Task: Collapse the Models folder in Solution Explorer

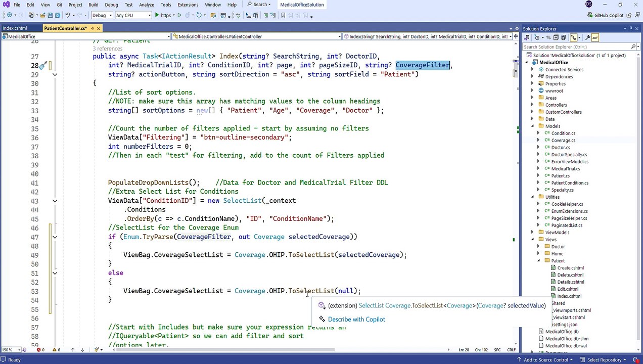Action: pos(532,126)
